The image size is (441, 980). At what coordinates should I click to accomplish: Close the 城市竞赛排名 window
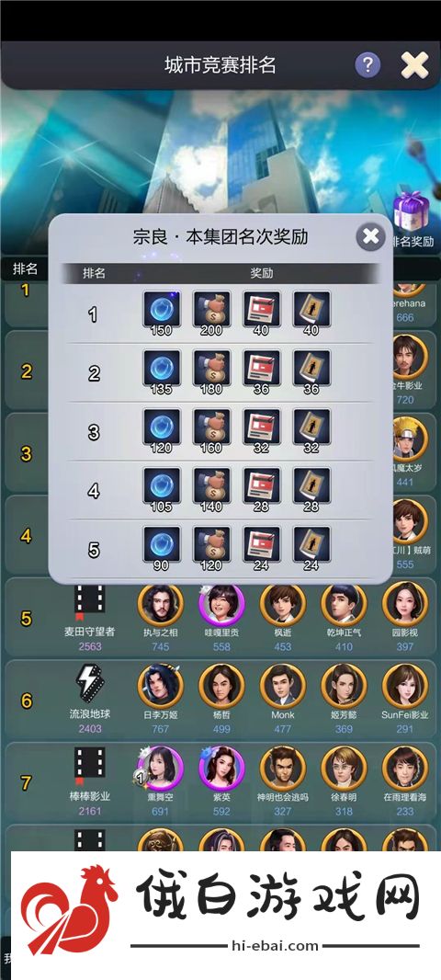pos(414,64)
